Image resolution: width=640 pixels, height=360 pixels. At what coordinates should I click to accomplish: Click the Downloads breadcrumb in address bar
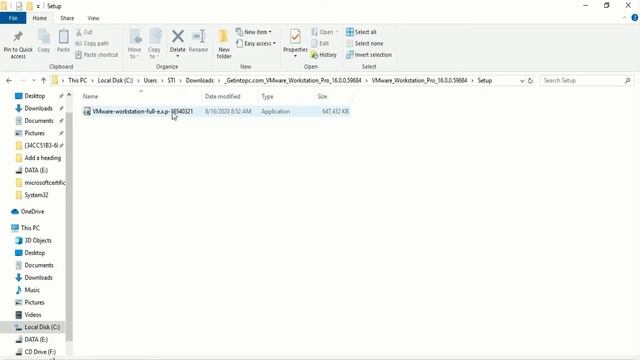pyautogui.click(x=200, y=81)
